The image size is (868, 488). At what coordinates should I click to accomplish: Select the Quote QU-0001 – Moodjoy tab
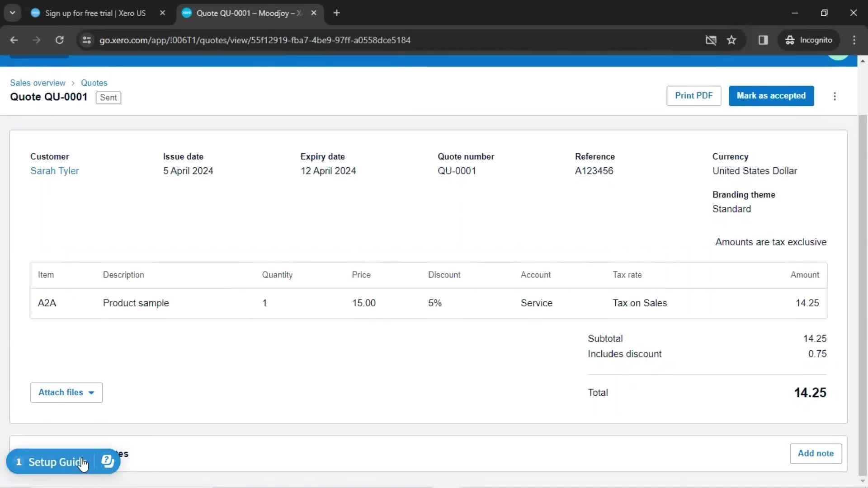pyautogui.click(x=250, y=13)
